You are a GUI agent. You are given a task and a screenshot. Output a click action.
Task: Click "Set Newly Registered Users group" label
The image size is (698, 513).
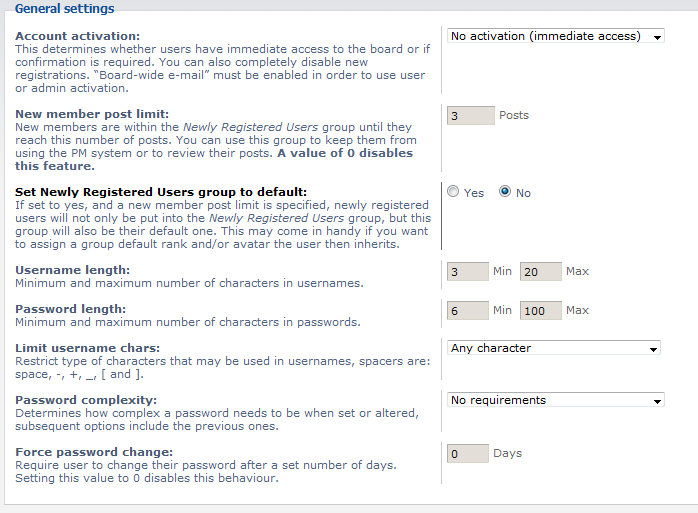(x=161, y=192)
